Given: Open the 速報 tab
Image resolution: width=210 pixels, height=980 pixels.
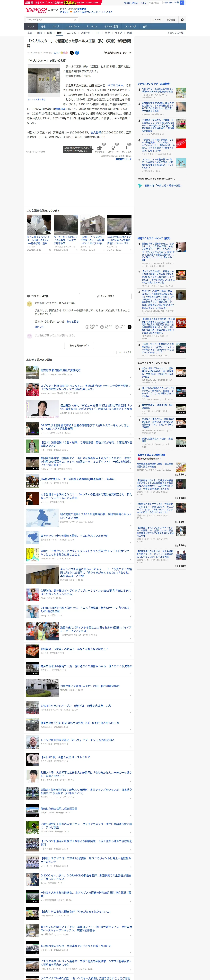Looking at the screenshot, I should pyautogui.click(x=43, y=27).
